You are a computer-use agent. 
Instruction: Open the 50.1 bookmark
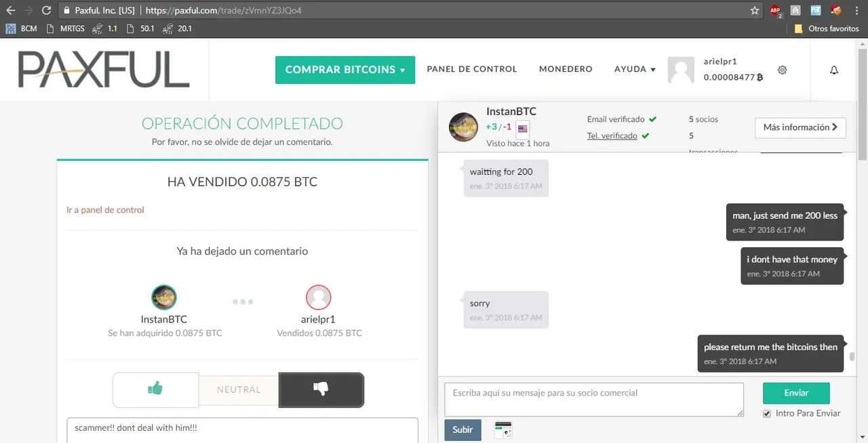coord(141,28)
